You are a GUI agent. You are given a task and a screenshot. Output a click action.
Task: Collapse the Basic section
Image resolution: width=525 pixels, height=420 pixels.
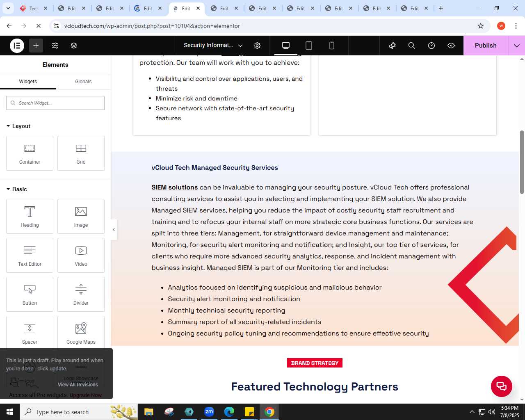[x=17, y=189]
